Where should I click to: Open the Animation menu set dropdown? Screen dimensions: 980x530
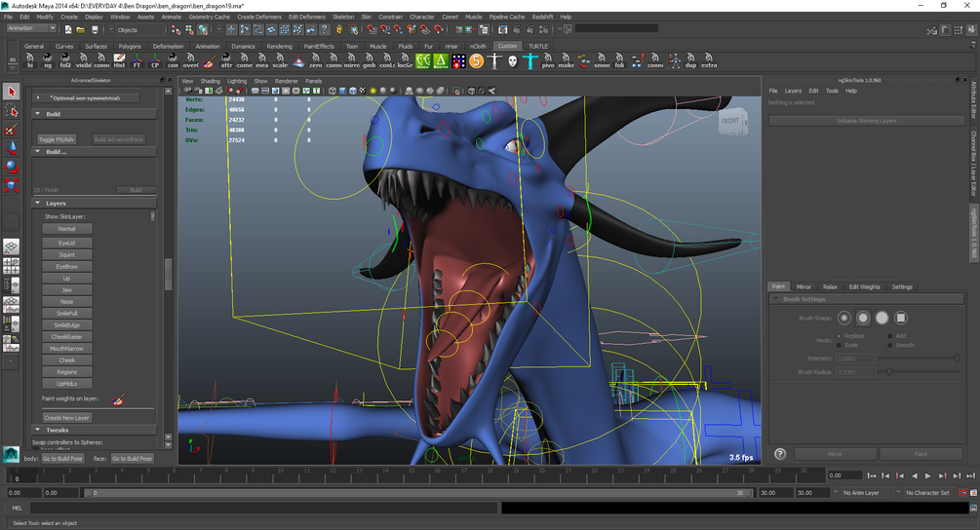pos(33,28)
